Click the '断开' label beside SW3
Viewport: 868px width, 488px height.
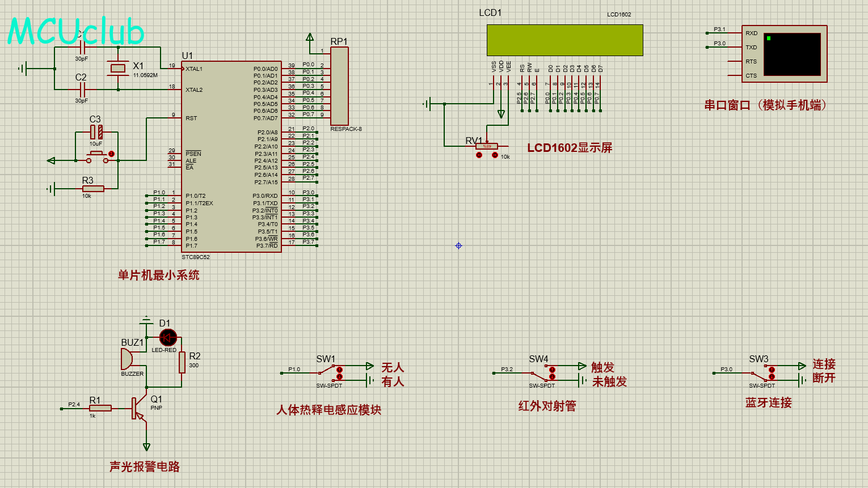pos(824,377)
